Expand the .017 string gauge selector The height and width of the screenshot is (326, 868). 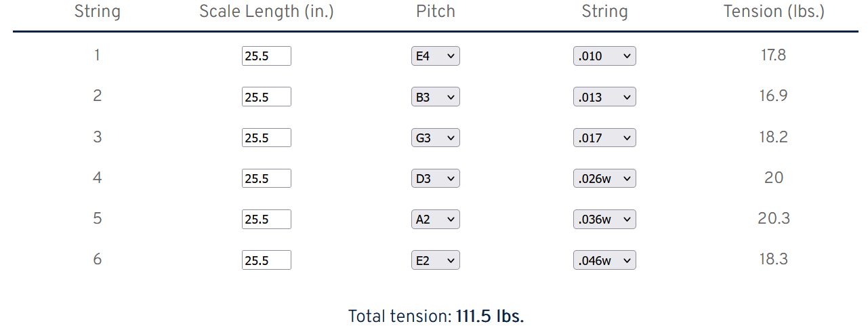pyautogui.click(x=604, y=138)
